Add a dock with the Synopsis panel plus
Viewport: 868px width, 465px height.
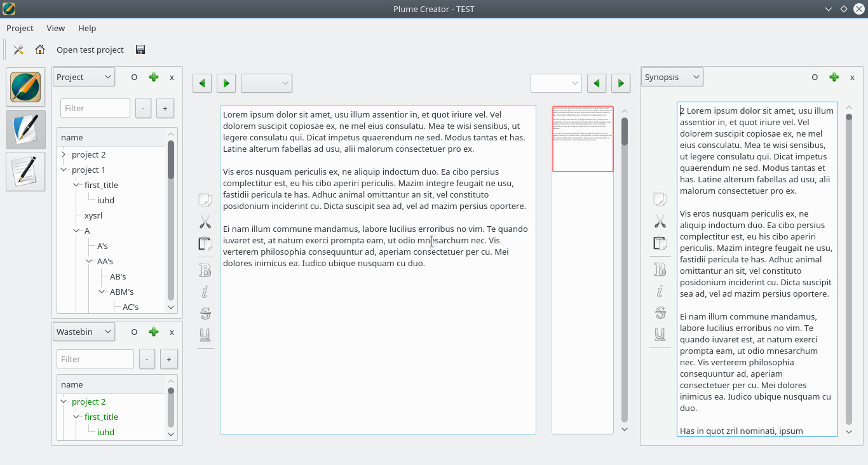[x=834, y=77]
